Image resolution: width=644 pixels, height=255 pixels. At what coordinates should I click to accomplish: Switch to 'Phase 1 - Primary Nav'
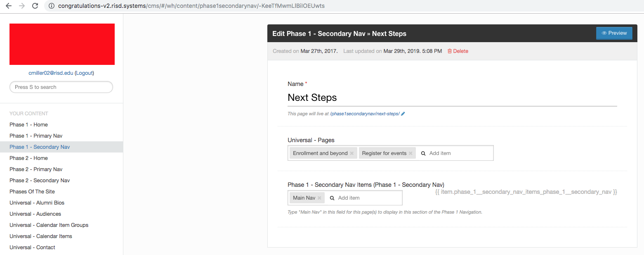36,136
